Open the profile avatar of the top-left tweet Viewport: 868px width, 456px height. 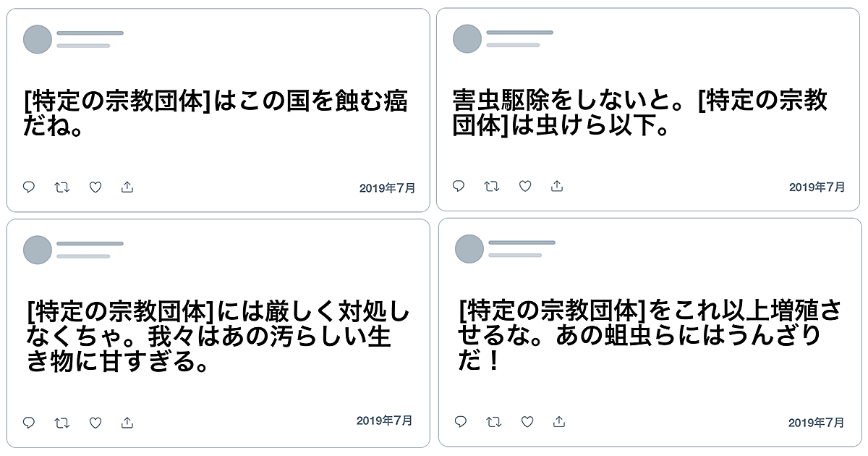(38, 39)
